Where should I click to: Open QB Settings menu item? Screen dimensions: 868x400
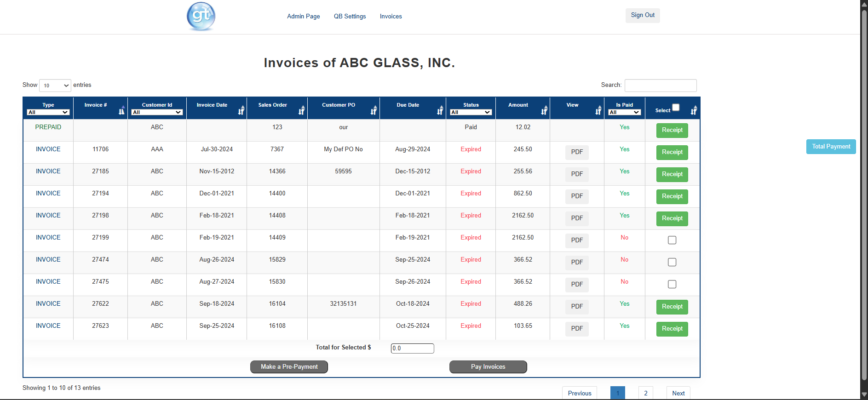click(350, 17)
